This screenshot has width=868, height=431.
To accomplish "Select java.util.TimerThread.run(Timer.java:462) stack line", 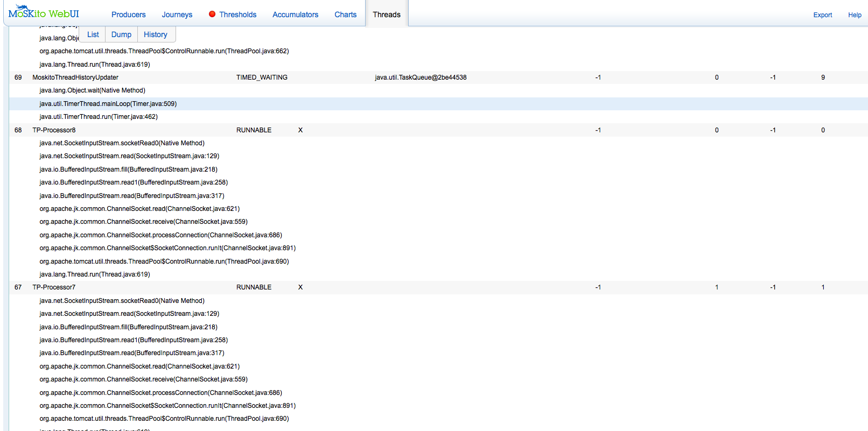I will [99, 117].
